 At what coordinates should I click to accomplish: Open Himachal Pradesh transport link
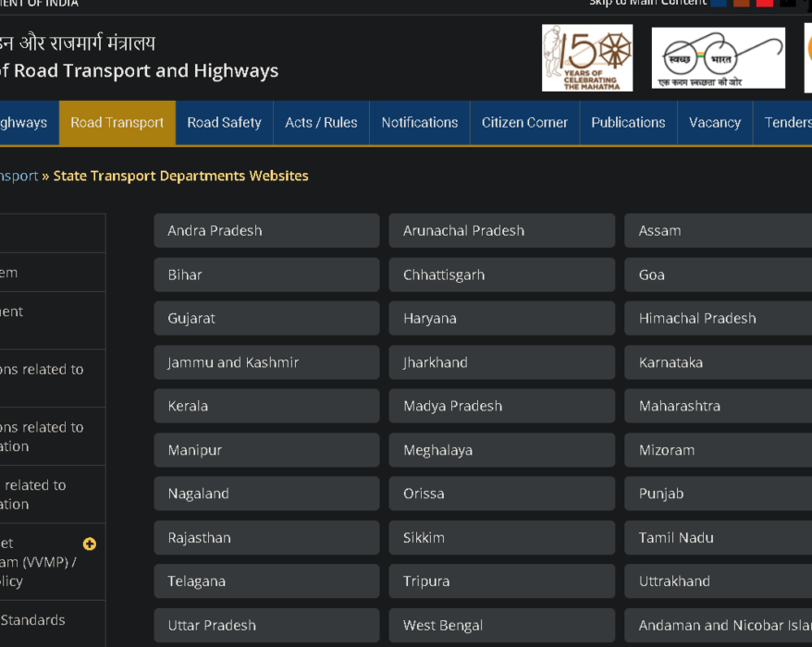[719, 318]
